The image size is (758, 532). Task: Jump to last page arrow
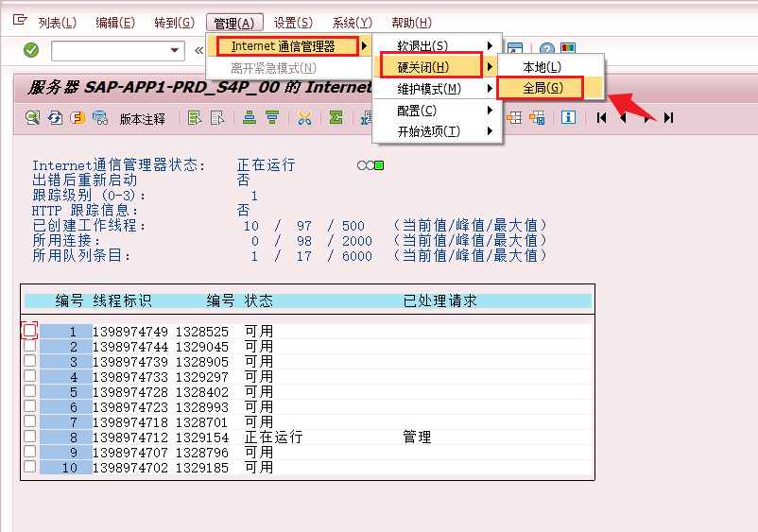(x=668, y=117)
